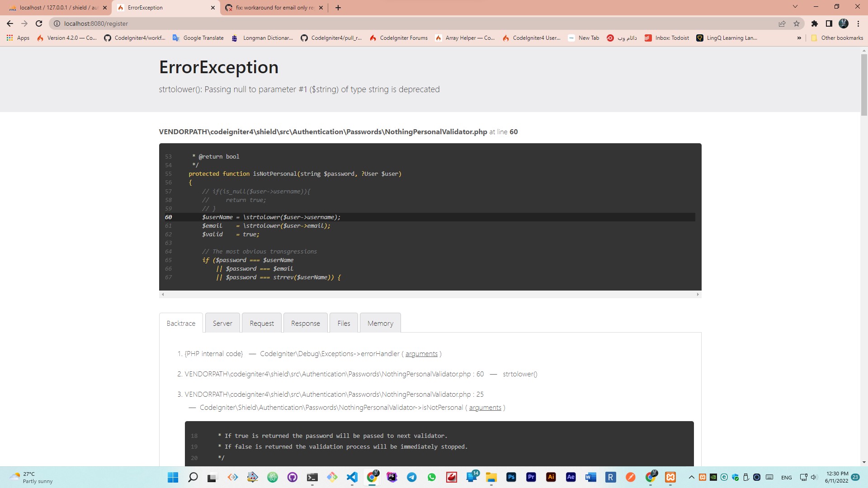The width and height of the screenshot is (868, 488).
Task: Click the share page icon in address bar
Action: tap(782, 23)
